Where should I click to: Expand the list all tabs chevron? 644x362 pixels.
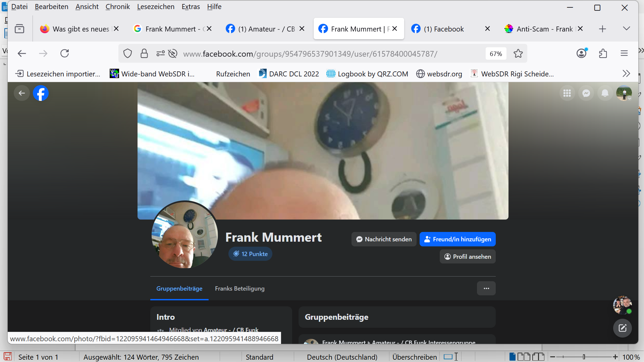tap(626, 28)
